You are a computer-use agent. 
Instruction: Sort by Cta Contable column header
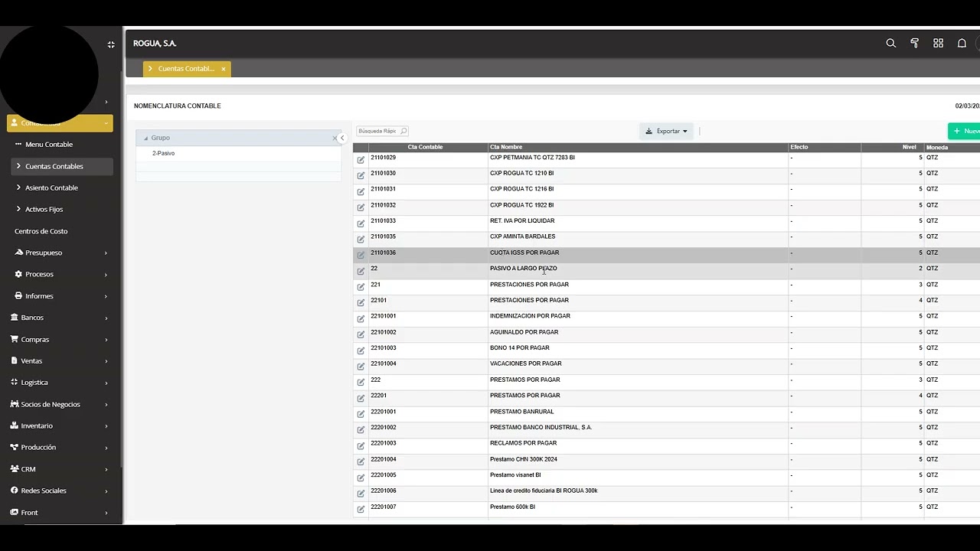(425, 147)
